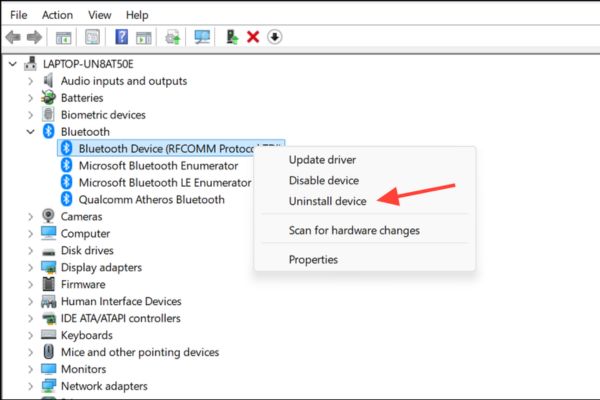The height and width of the screenshot is (400, 600).
Task: Expand the Batteries chevron
Action: coord(30,98)
